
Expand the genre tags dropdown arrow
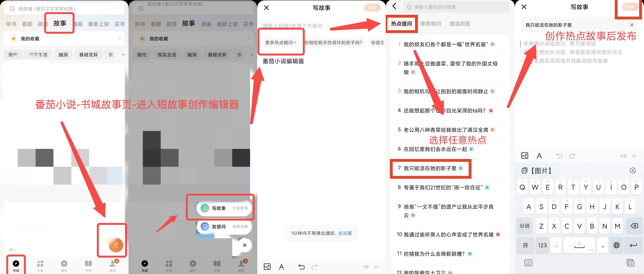(123, 55)
